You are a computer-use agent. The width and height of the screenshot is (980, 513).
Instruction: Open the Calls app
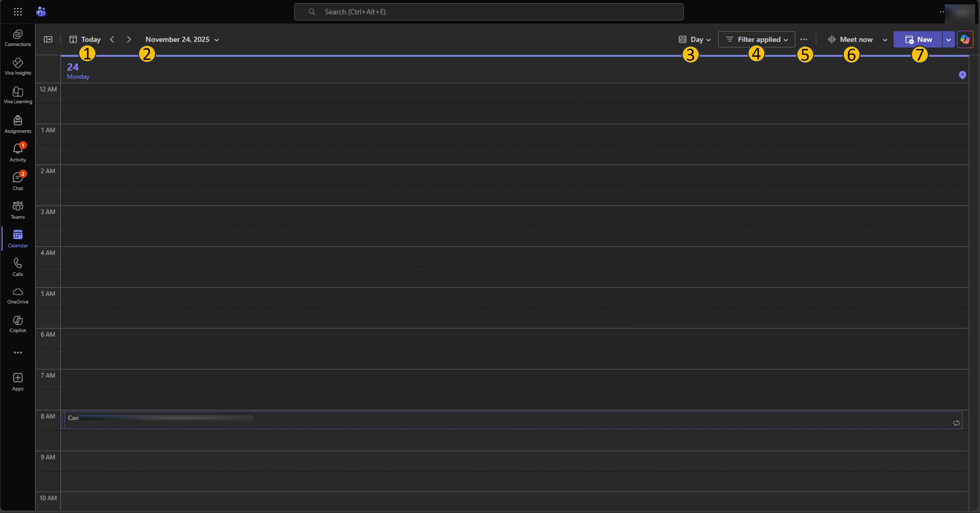18,267
